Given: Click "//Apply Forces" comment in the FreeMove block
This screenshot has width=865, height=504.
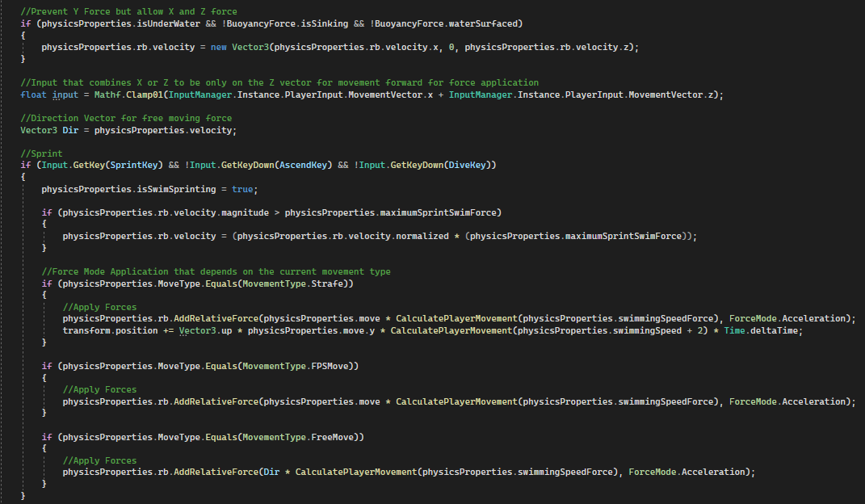Looking at the screenshot, I should (100, 461).
